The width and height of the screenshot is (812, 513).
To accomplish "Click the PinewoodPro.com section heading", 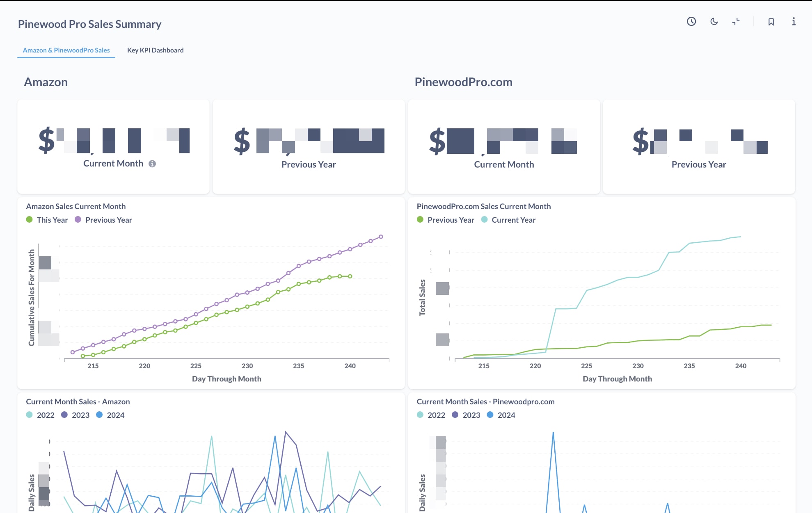I will (464, 82).
